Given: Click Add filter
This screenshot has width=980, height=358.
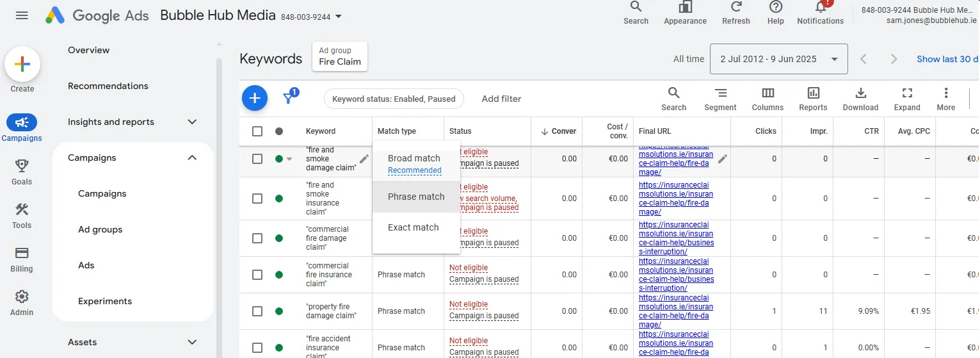Looking at the screenshot, I should click(x=501, y=99).
